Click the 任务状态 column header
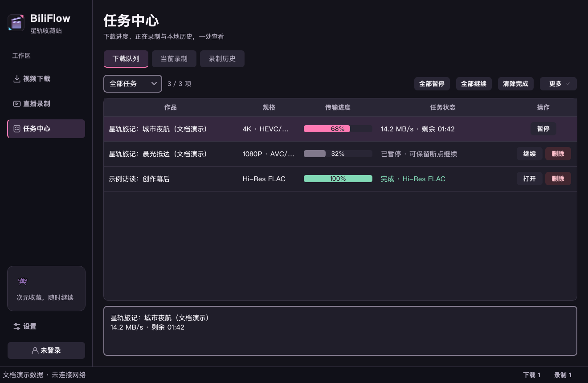The height and width of the screenshot is (383, 588). click(x=443, y=107)
